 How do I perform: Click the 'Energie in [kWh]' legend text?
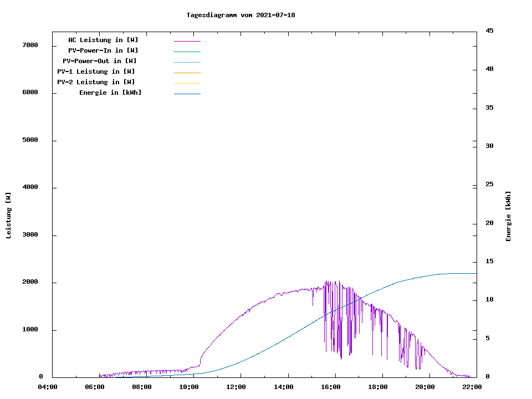tap(110, 93)
